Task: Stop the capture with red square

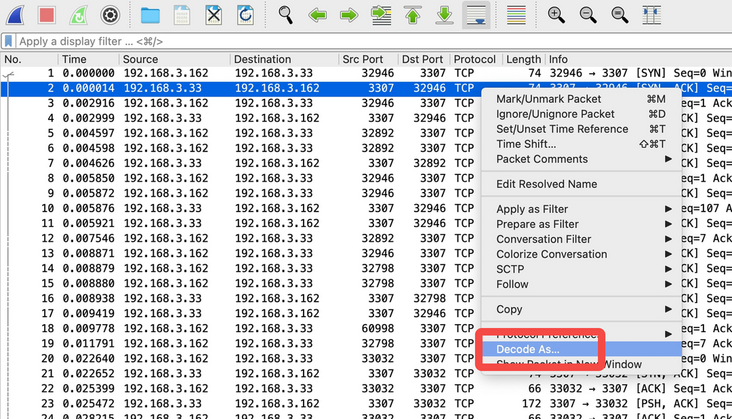Action: coord(46,15)
